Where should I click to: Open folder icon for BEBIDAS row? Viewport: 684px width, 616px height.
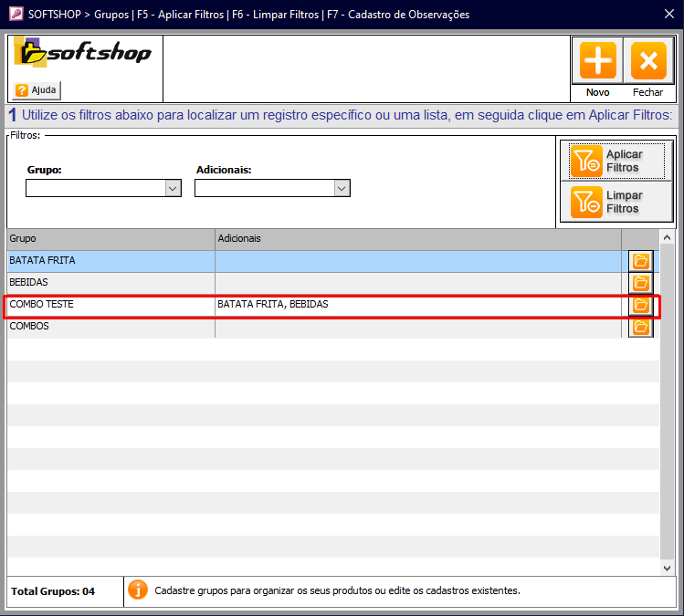pos(641,283)
